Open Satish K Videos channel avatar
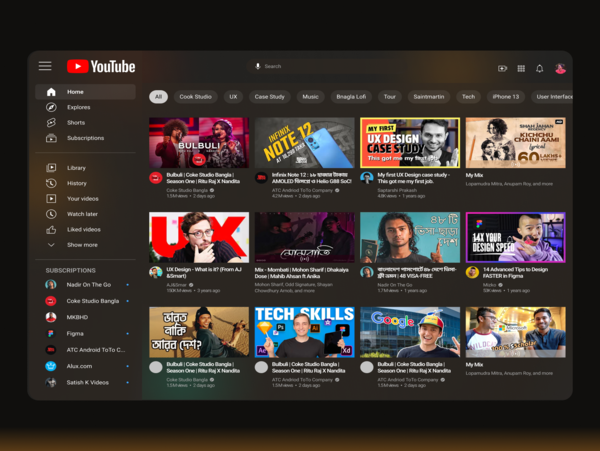 (51, 382)
